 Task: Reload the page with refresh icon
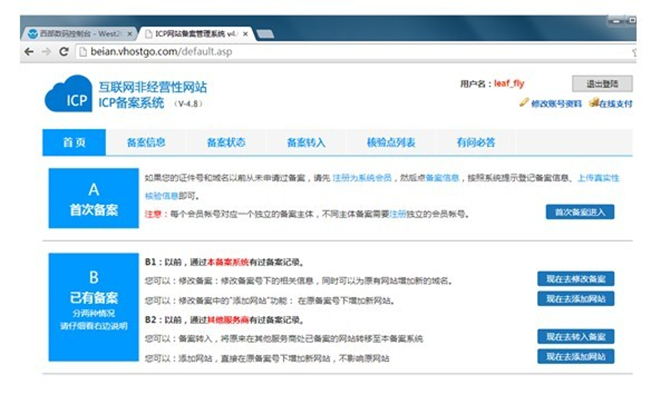click(x=64, y=52)
